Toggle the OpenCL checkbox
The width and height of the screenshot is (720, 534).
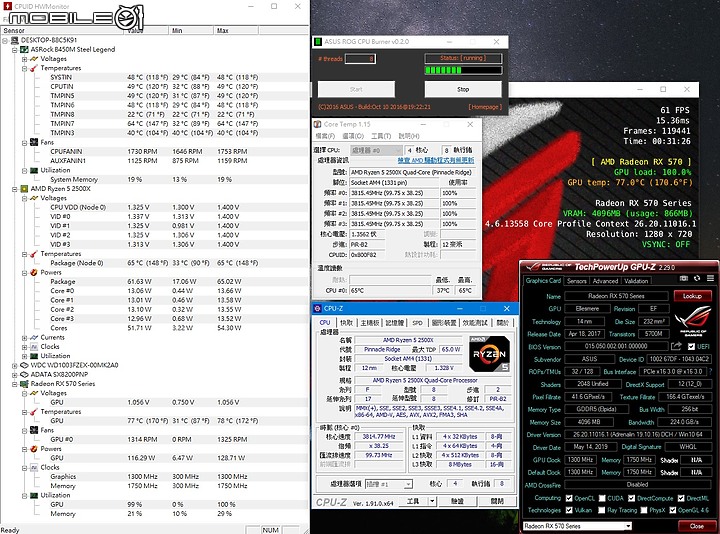tap(569, 498)
